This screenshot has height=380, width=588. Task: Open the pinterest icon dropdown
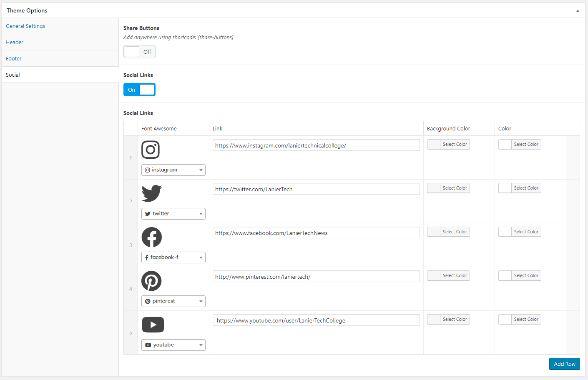(x=173, y=301)
